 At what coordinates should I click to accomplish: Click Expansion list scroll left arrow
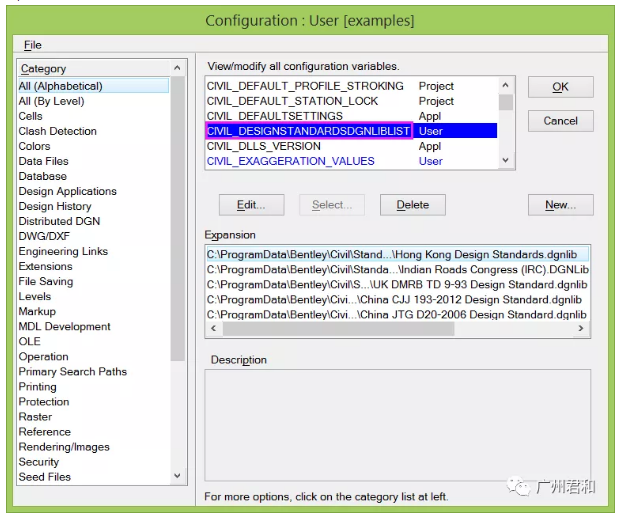(x=214, y=328)
